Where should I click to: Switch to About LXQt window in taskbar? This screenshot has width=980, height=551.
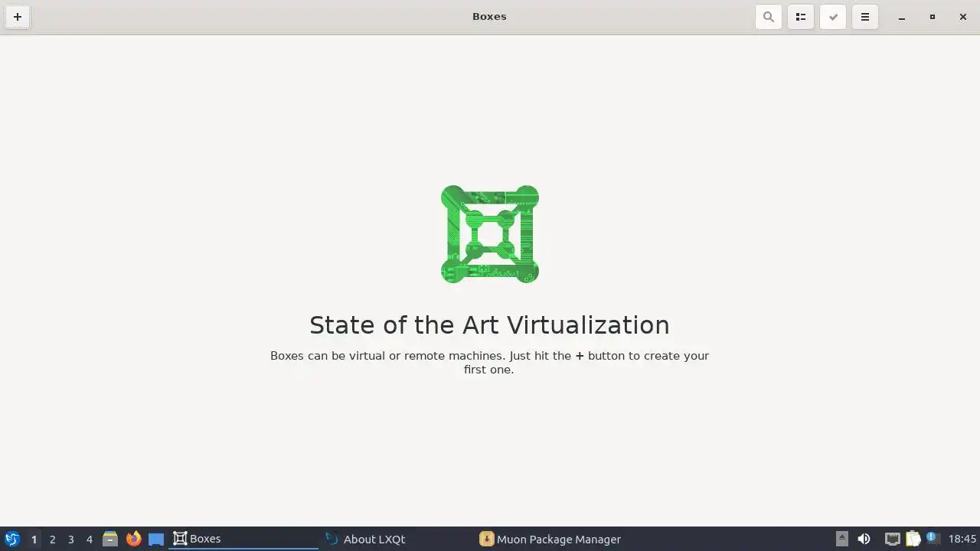pos(395,539)
